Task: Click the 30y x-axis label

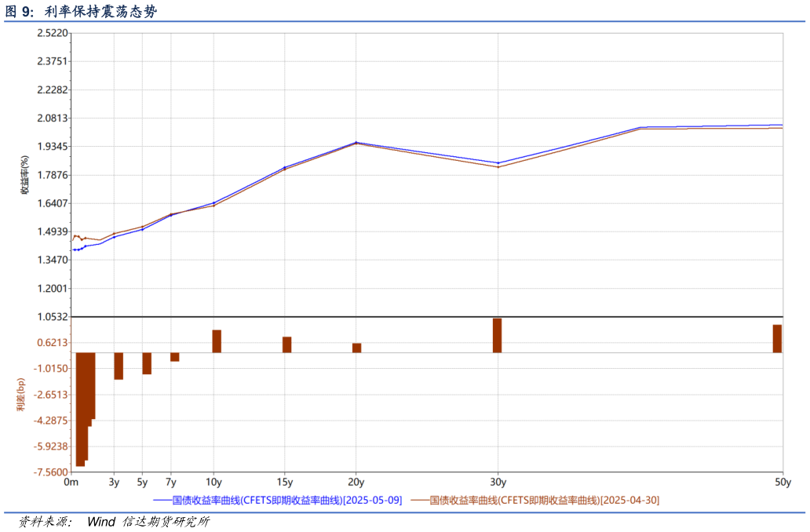Action: [x=498, y=482]
